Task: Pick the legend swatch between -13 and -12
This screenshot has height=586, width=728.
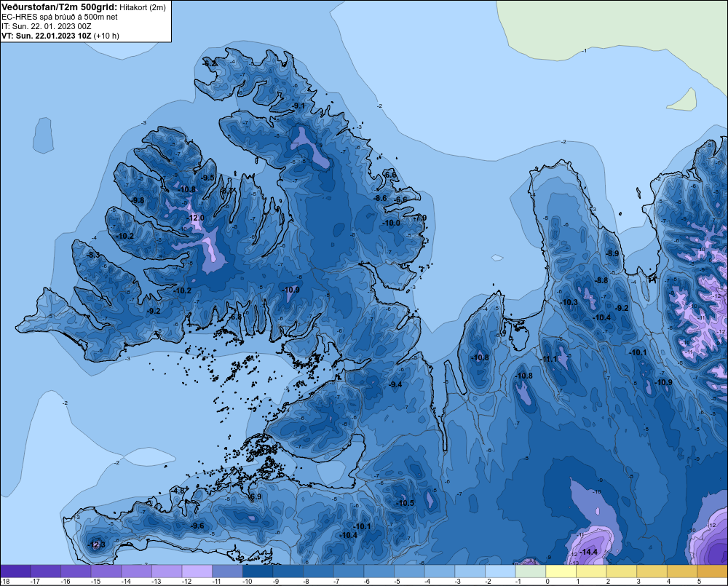Action: coord(167,571)
